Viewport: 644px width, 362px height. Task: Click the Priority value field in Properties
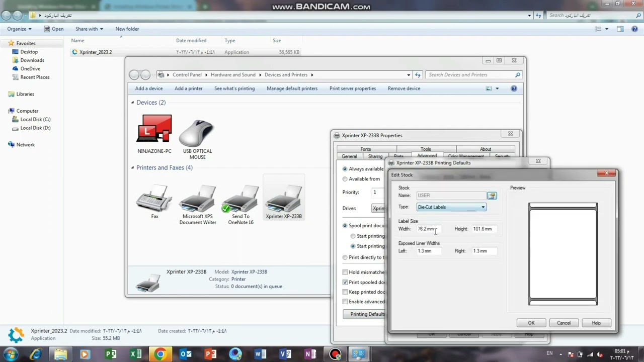[378, 193]
